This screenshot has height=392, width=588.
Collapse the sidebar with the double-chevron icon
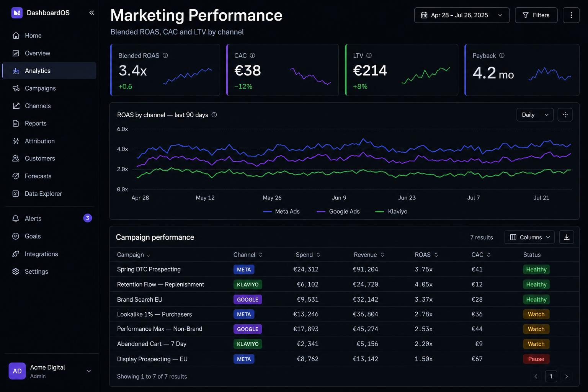pyautogui.click(x=91, y=13)
